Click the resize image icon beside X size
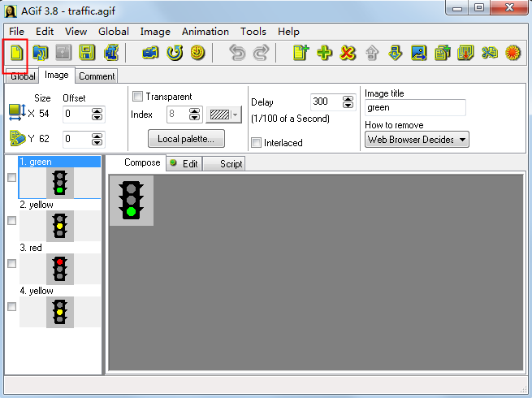 point(17,113)
